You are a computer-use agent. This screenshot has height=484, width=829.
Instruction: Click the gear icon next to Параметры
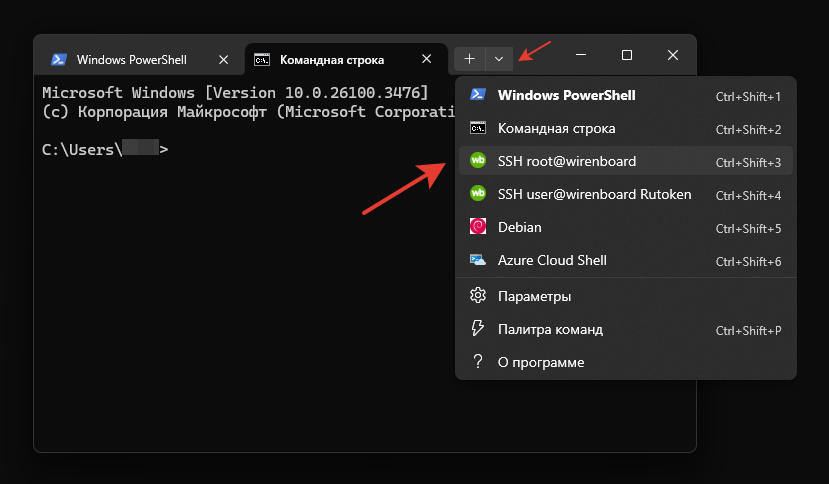tap(478, 295)
